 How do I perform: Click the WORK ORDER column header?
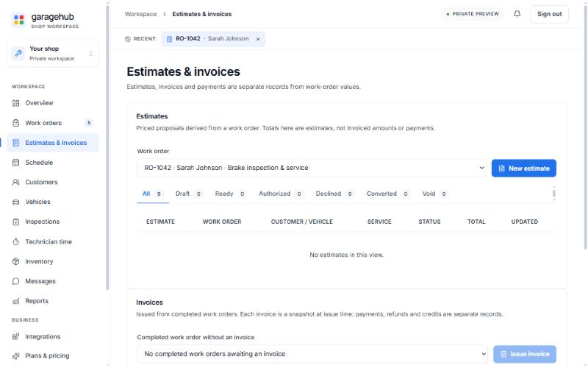pyautogui.click(x=222, y=222)
